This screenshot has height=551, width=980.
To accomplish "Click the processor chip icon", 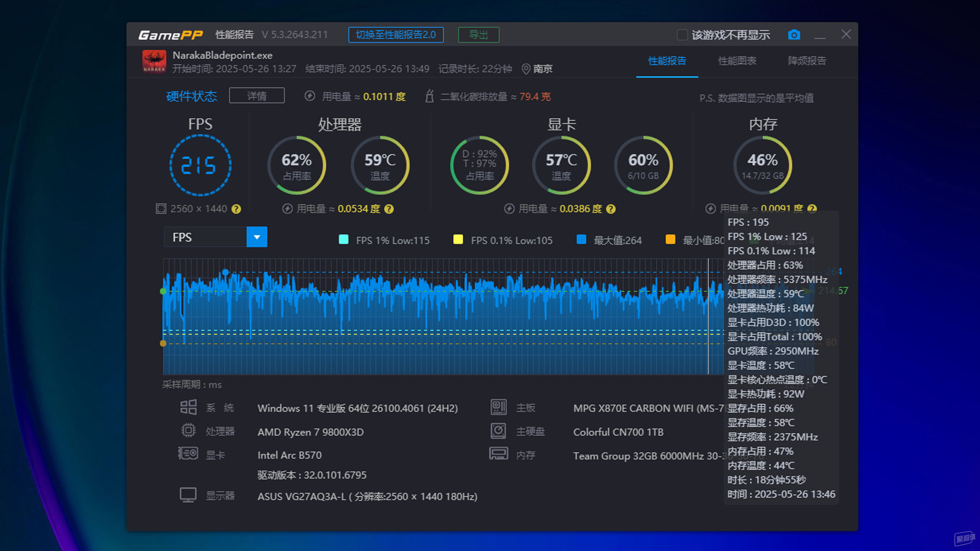I will (188, 431).
